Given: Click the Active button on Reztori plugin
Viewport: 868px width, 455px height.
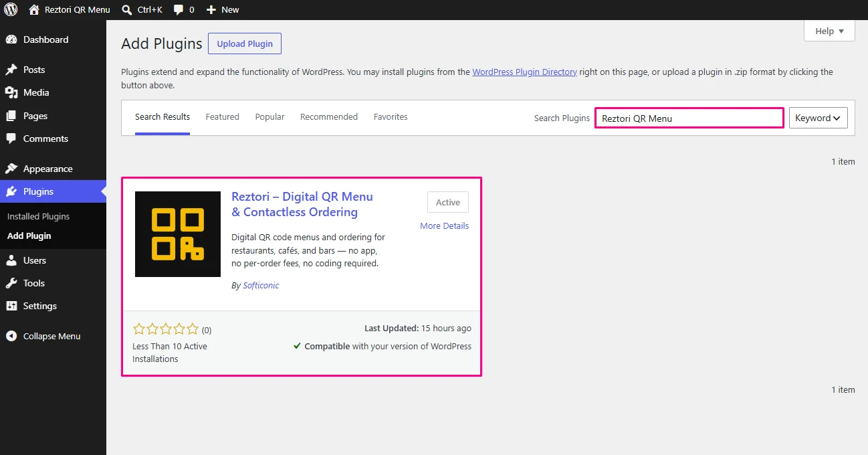Looking at the screenshot, I should (x=448, y=202).
